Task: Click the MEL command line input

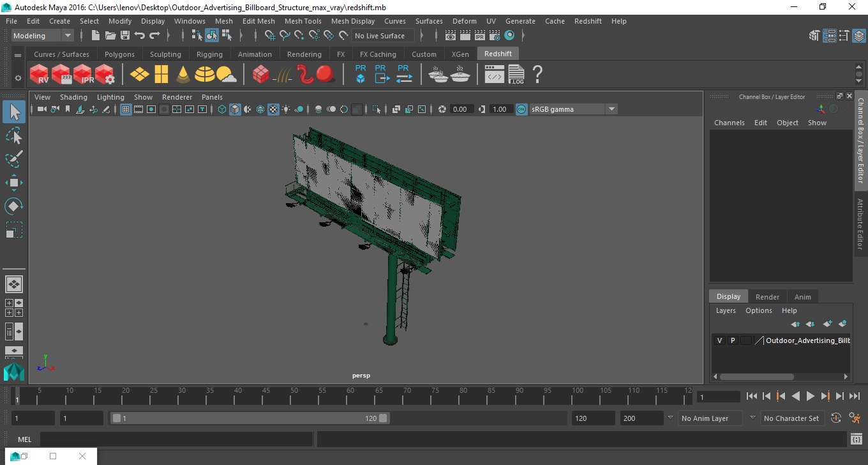Action: [176, 439]
